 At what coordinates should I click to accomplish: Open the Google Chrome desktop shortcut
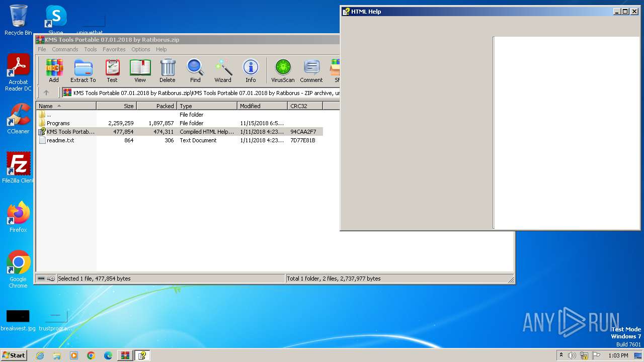18,269
